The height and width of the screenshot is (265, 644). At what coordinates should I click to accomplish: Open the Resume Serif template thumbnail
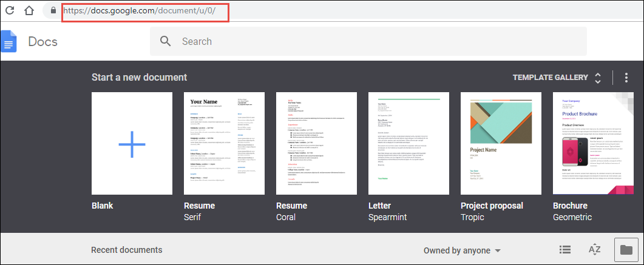[224, 143]
